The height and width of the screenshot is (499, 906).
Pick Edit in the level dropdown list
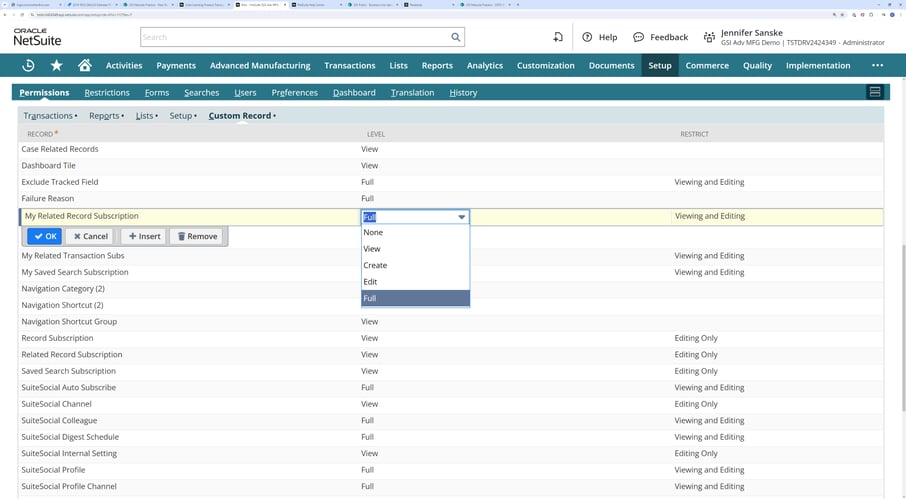pyautogui.click(x=370, y=282)
